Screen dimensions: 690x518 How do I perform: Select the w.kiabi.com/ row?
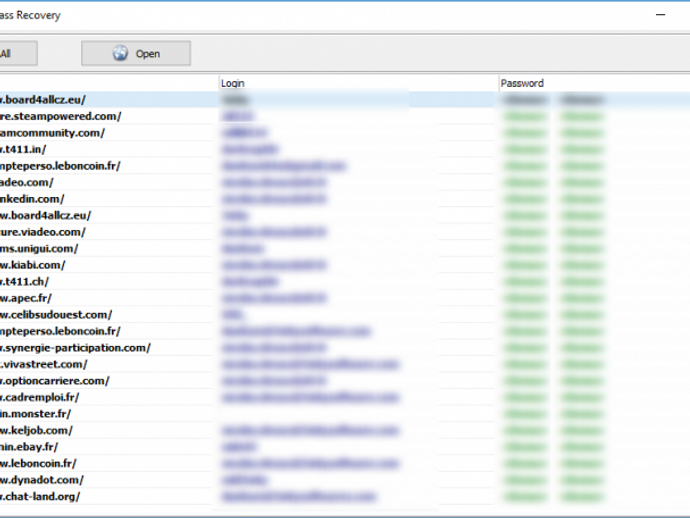[x=345, y=265]
